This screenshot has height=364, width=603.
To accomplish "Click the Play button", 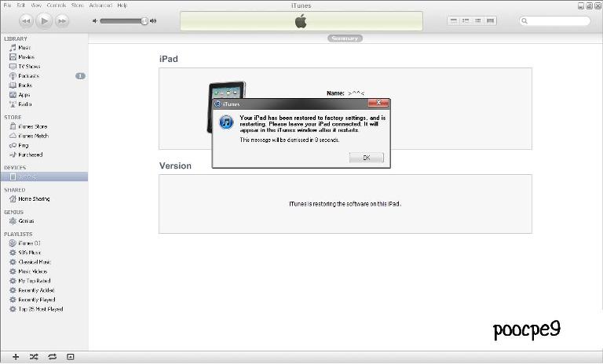I will (44, 20).
